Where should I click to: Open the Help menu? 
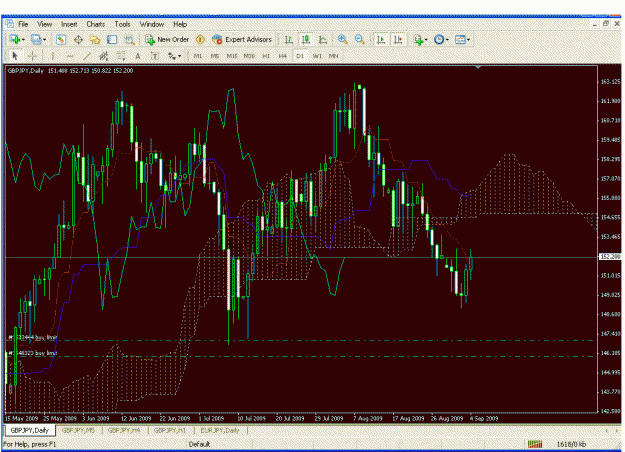click(x=180, y=24)
